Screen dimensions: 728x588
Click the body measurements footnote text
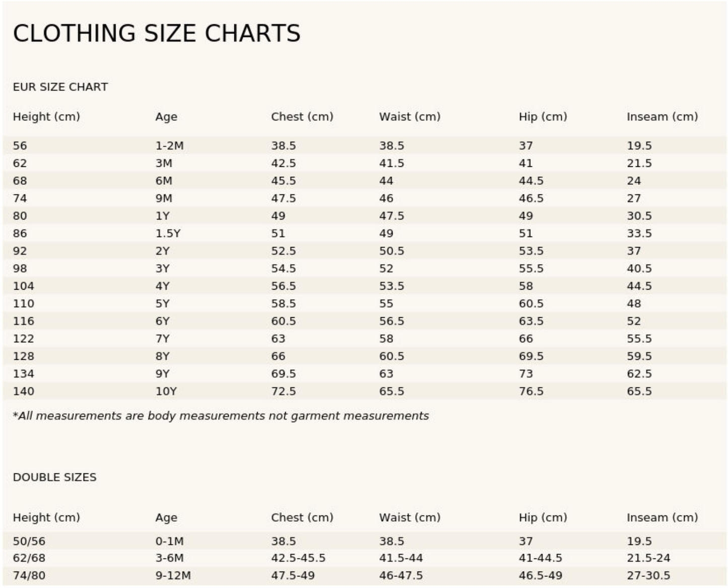coord(221,416)
